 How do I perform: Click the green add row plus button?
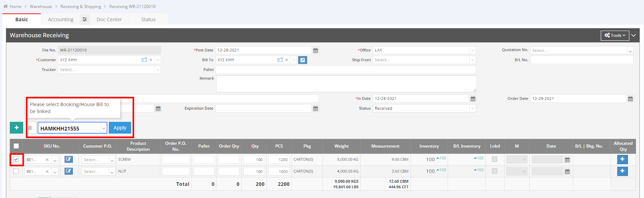coord(16,128)
